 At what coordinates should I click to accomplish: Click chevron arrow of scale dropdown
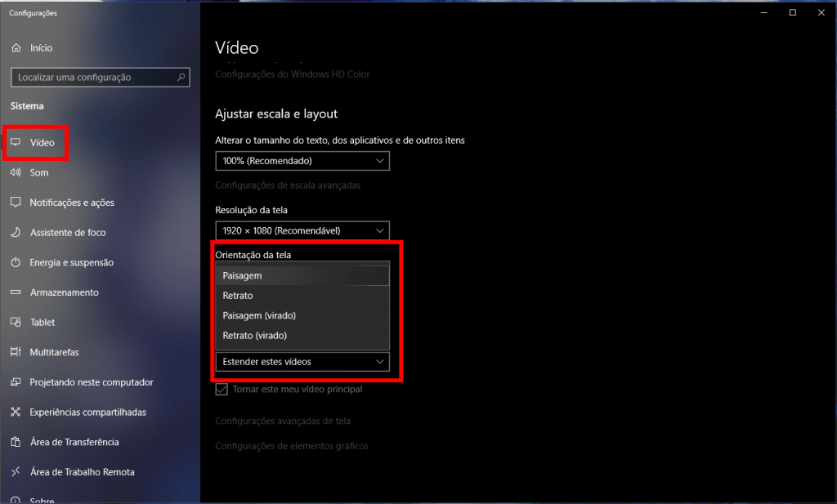379,161
